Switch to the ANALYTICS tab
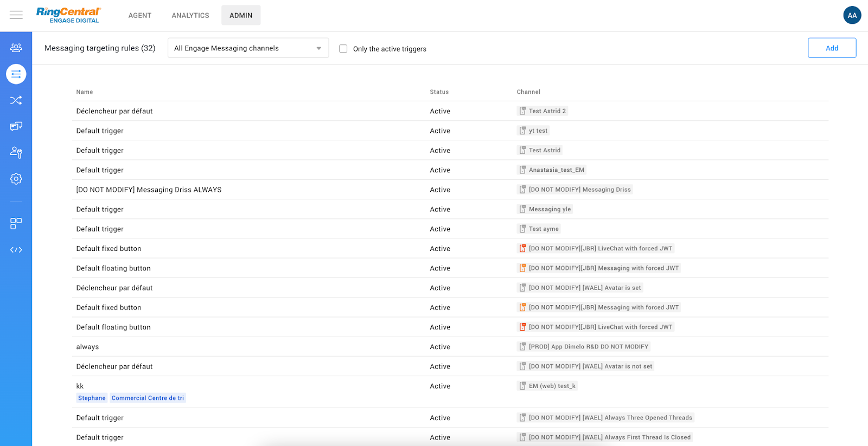 190,15
